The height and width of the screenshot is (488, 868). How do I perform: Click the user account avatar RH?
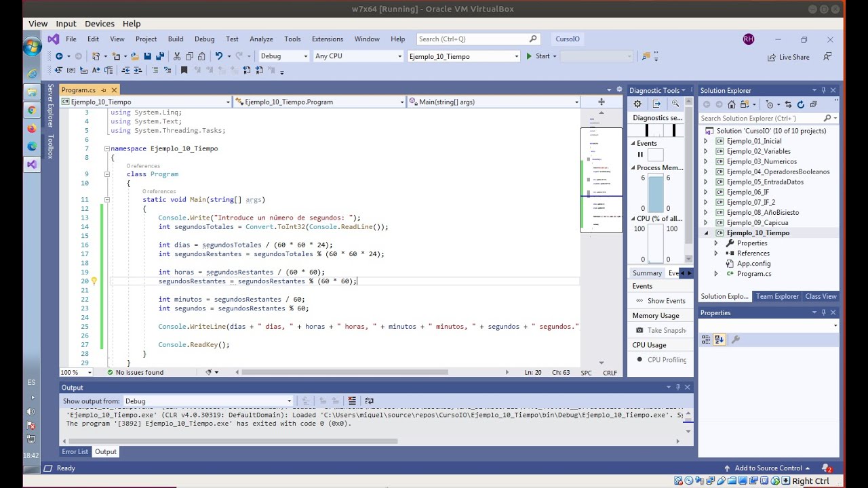tap(748, 39)
